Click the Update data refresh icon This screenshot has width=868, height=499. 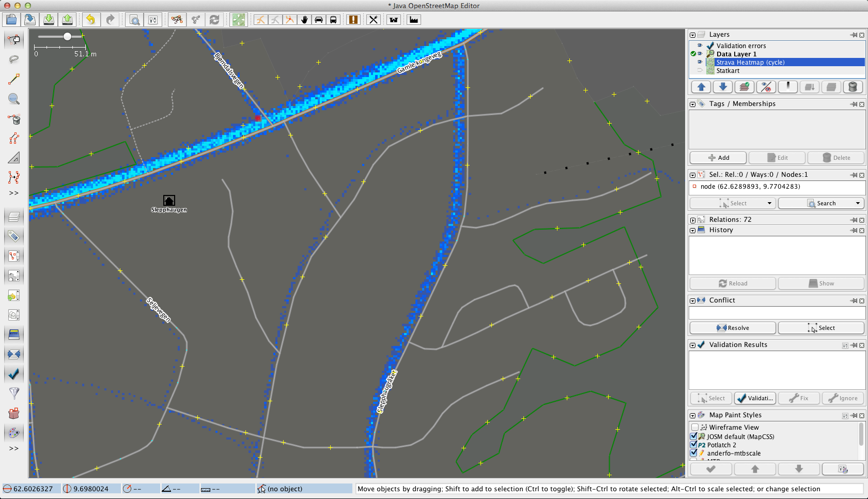[214, 20]
